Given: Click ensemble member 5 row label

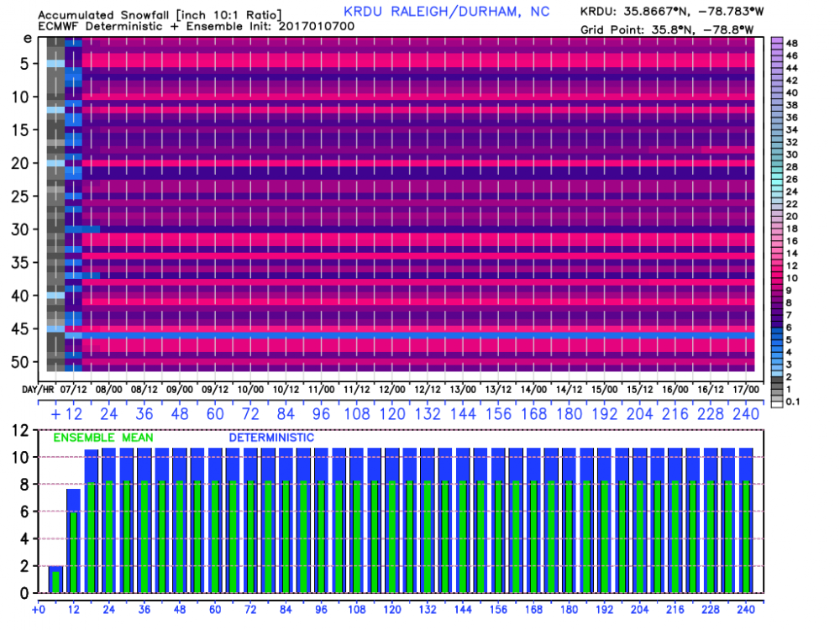Looking at the screenshot, I should coord(24,64).
